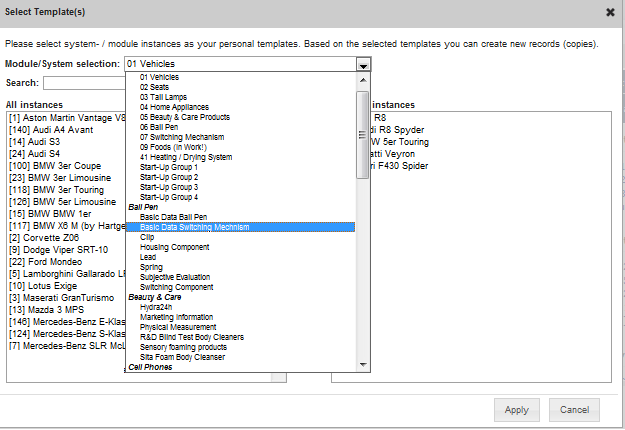Select 'Basic Data Ball Pen' option
Screen dimensions: 625x430
(173, 217)
